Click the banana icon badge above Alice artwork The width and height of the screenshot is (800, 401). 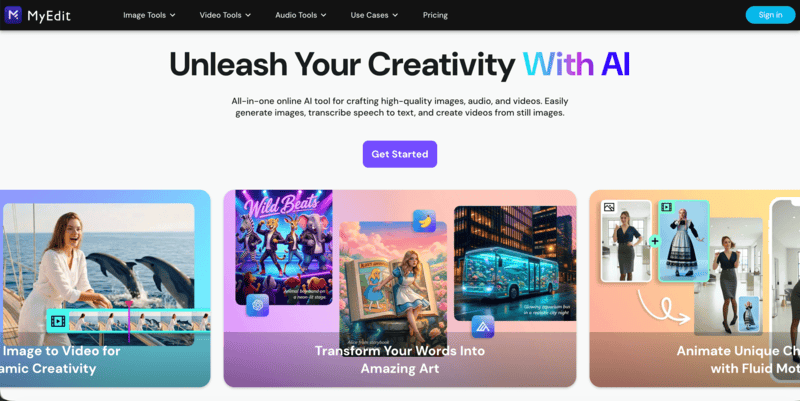(x=424, y=221)
